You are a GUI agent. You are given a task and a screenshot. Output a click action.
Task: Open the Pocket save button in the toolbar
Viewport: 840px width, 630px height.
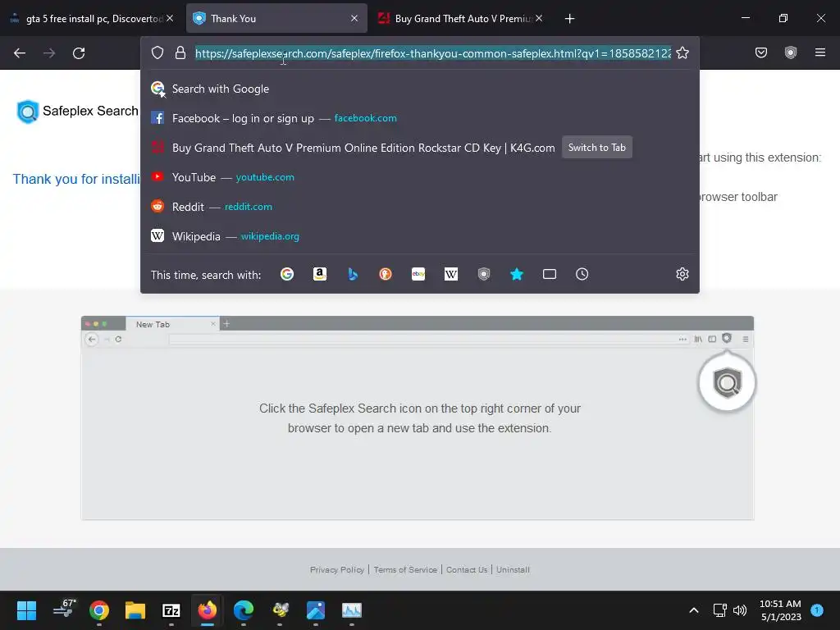760,52
